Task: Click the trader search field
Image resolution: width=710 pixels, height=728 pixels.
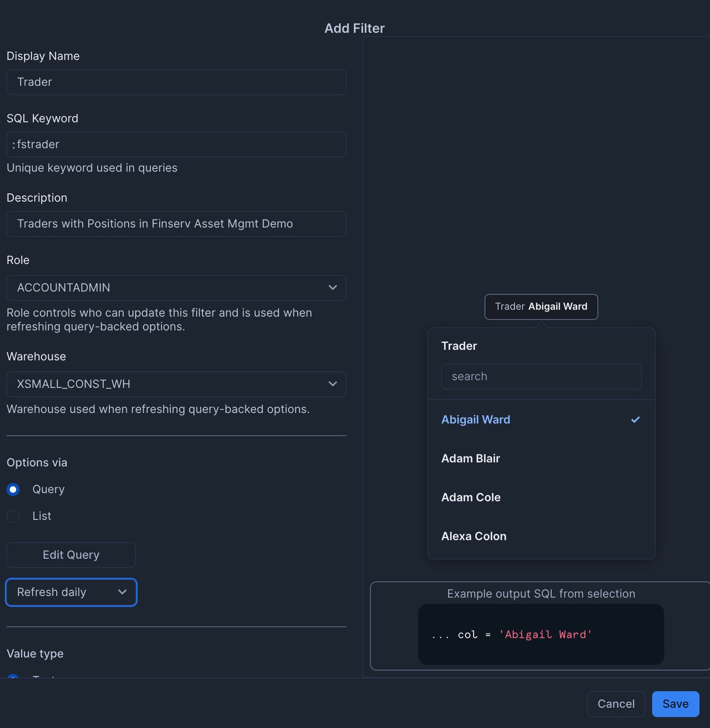Action: click(x=541, y=377)
